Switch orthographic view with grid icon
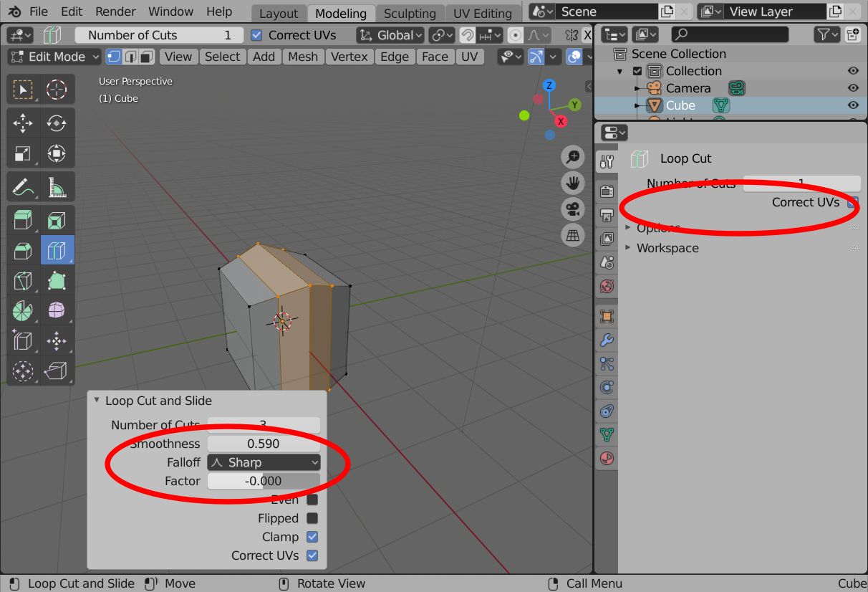 coord(573,234)
